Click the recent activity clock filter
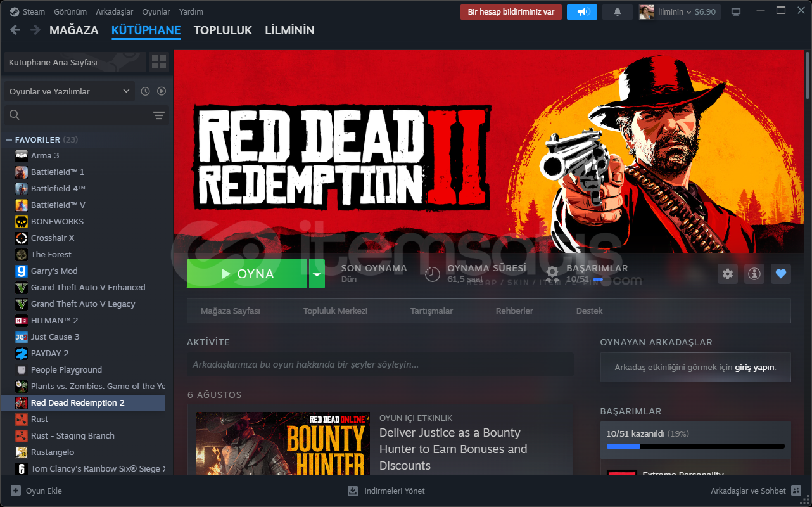Image resolution: width=812 pixels, height=507 pixels. (145, 91)
